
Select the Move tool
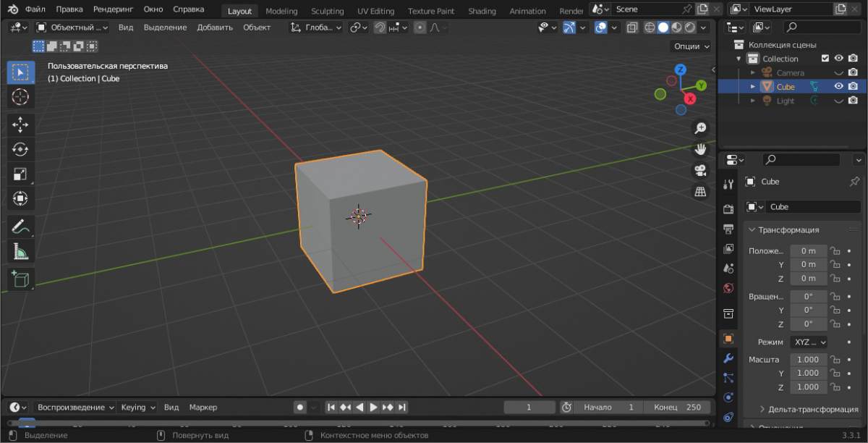pos(20,125)
